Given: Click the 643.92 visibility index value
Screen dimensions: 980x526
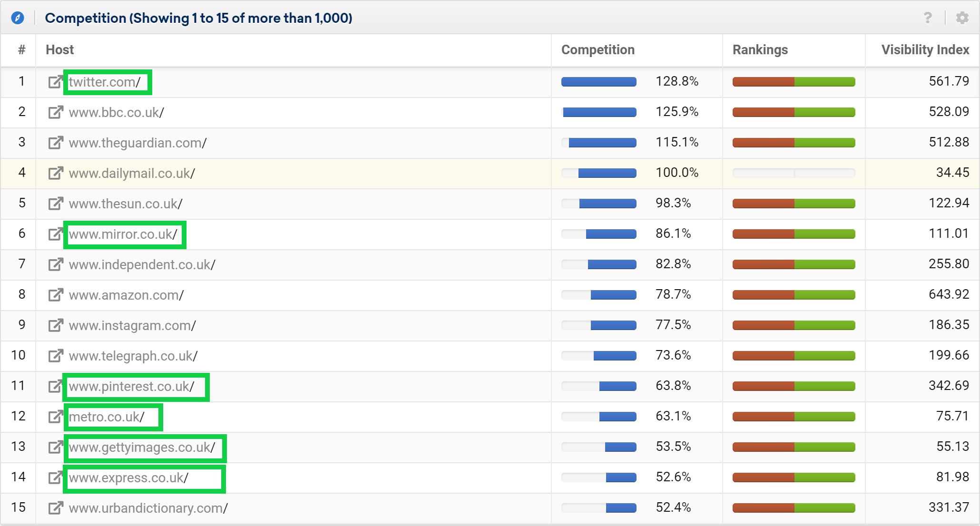Looking at the screenshot, I should tap(949, 294).
